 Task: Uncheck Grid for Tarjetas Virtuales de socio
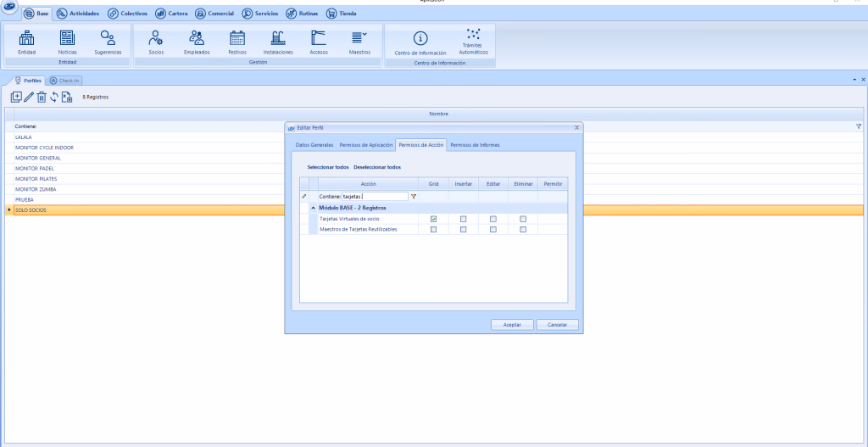point(434,219)
